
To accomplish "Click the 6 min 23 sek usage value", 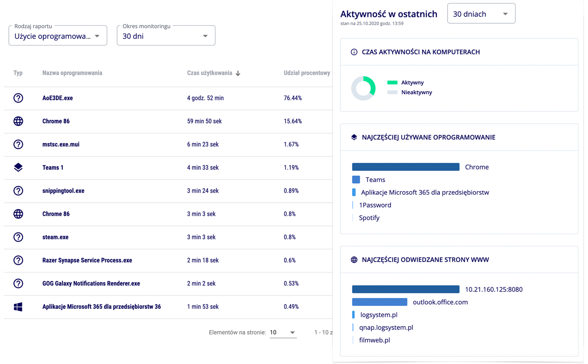I will point(203,144).
